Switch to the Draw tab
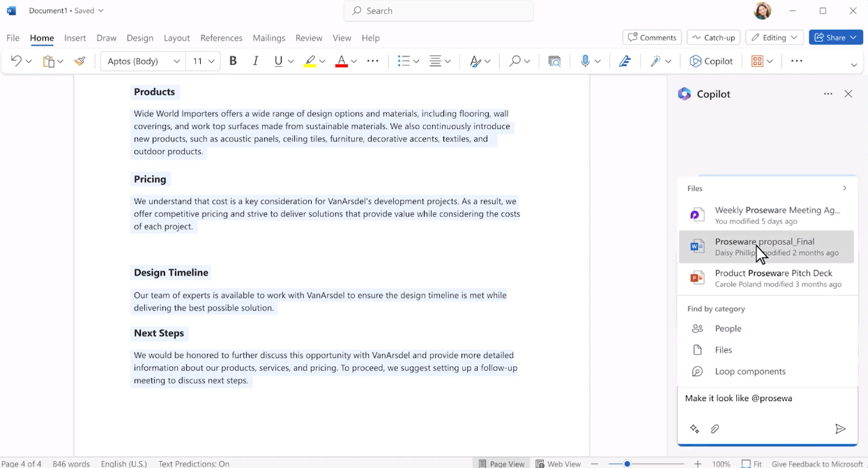This screenshot has width=868, height=468. click(107, 38)
